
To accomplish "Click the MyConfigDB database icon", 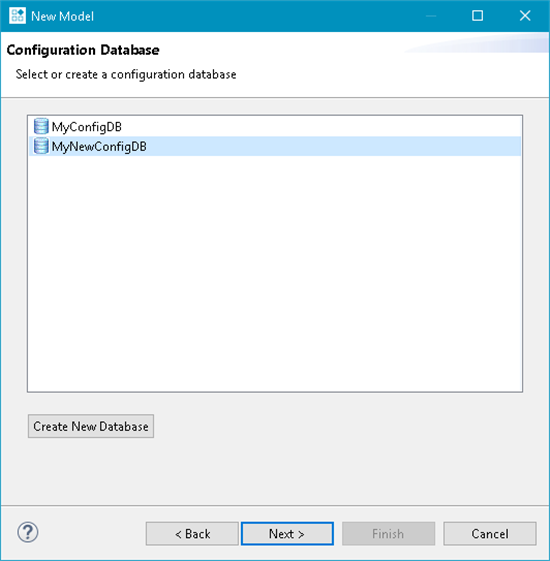I will tap(41, 126).
